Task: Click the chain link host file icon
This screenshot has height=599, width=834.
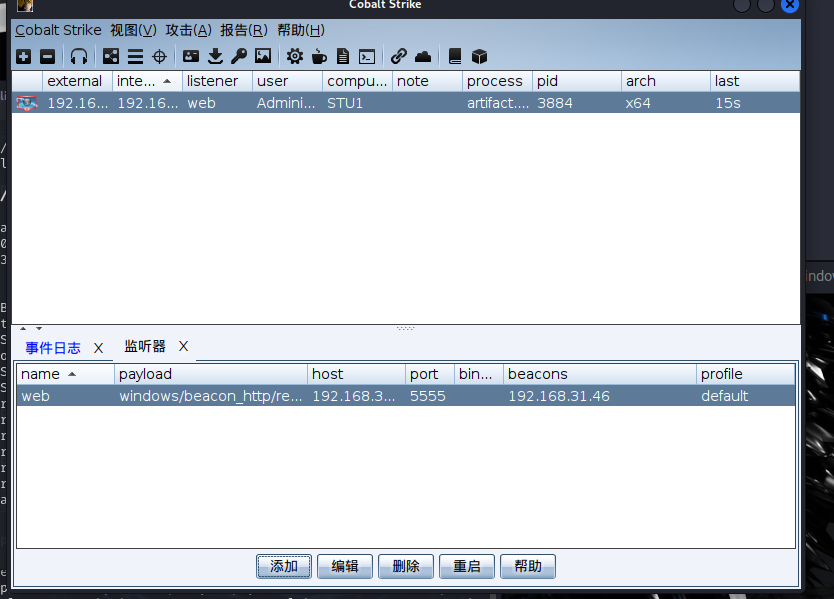Action: (x=398, y=56)
